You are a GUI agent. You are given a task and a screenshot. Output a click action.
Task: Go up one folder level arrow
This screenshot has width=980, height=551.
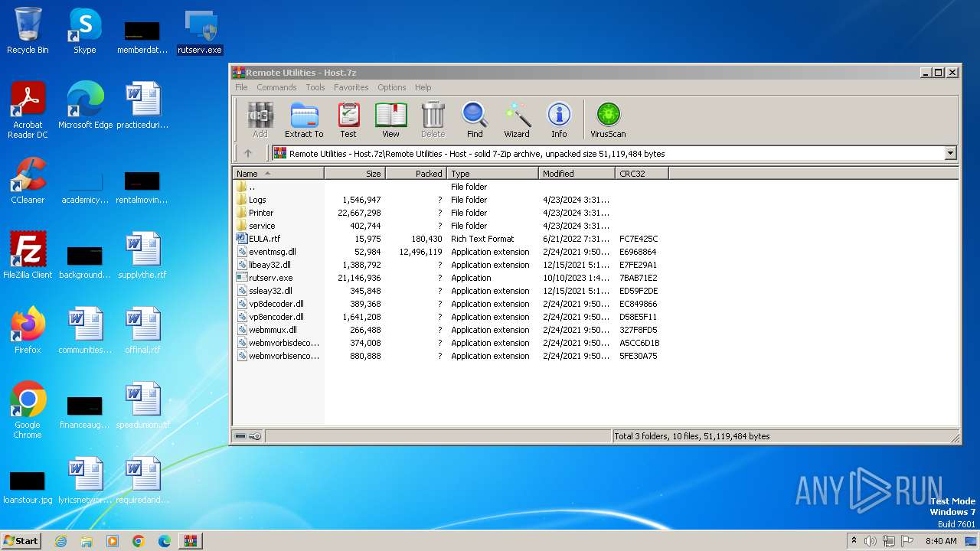pyautogui.click(x=248, y=153)
